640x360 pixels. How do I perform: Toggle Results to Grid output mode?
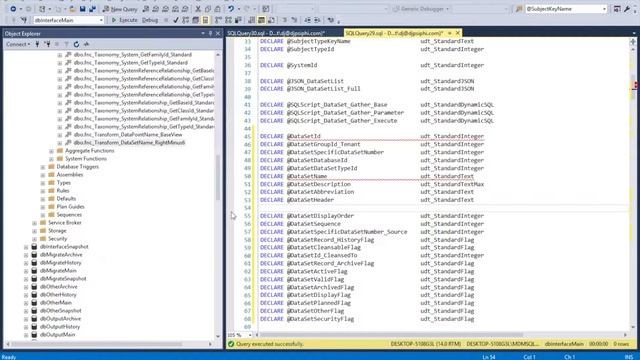pos(261,20)
